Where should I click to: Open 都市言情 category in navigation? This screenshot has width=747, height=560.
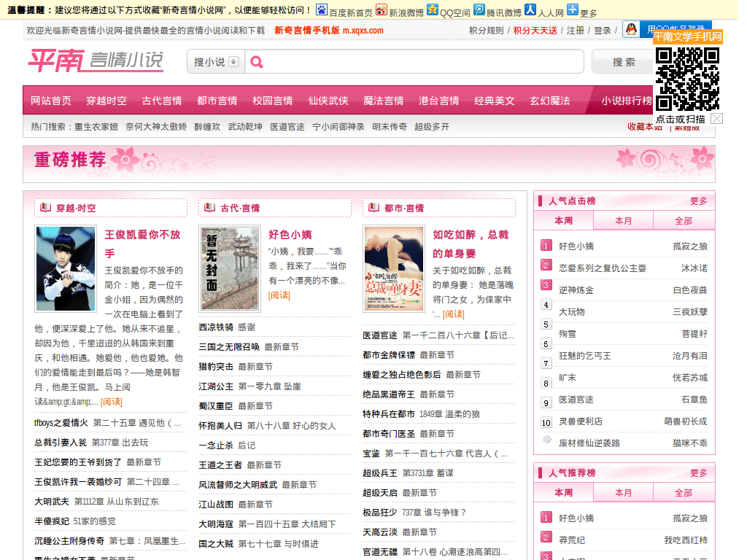tap(217, 101)
